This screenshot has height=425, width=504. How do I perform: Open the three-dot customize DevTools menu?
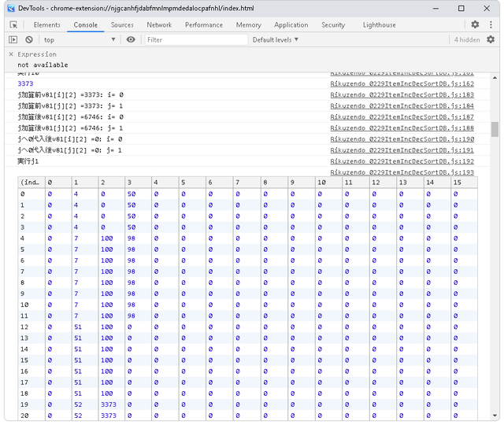491,24
